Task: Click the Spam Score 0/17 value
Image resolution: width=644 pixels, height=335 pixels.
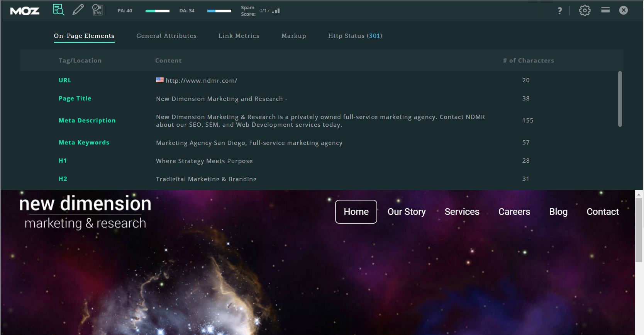Action: (264, 11)
